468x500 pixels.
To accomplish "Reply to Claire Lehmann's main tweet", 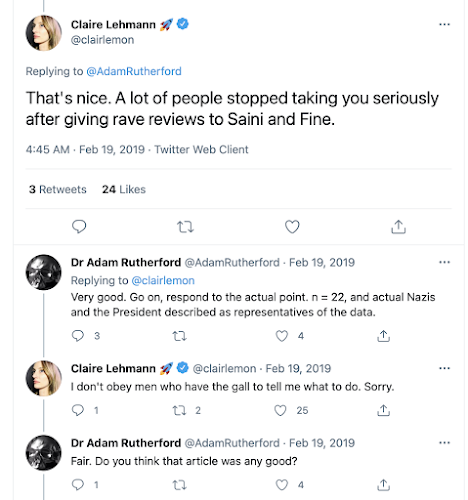I will (x=79, y=227).
